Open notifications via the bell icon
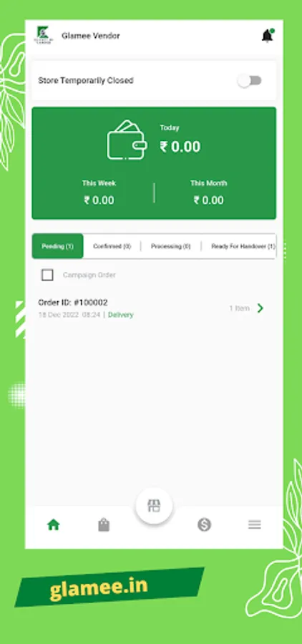The image size is (302, 644). pos(268,36)
